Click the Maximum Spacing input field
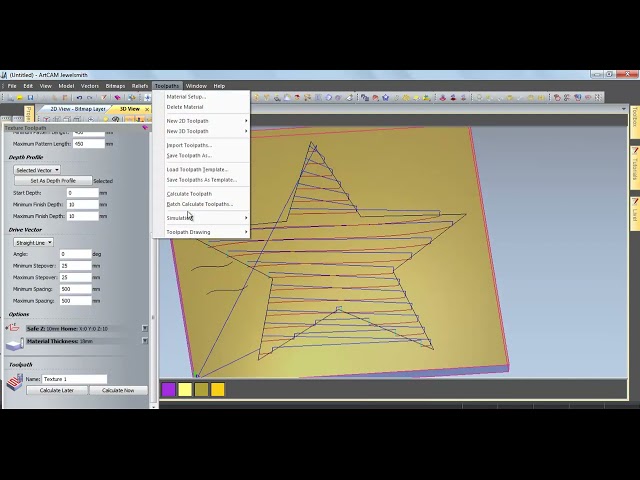The width and height of the screenshot is (640, 480). pyautogui.click(x=76, y=301)
